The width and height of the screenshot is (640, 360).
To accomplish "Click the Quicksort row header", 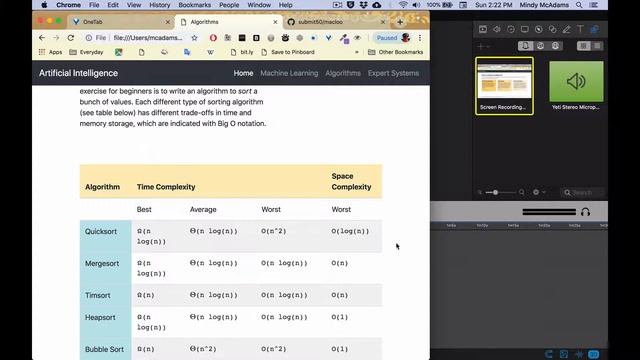I will (105, 236).
